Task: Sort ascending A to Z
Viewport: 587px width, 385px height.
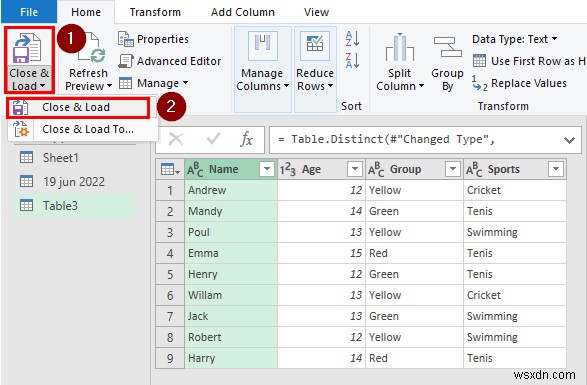Action: pos(352,39)
